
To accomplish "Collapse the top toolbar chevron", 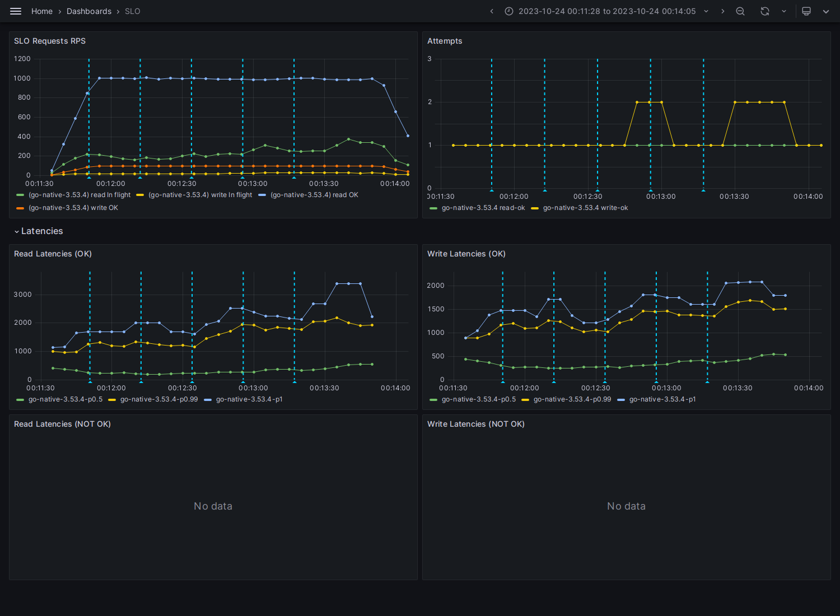I will coord(826,11).
